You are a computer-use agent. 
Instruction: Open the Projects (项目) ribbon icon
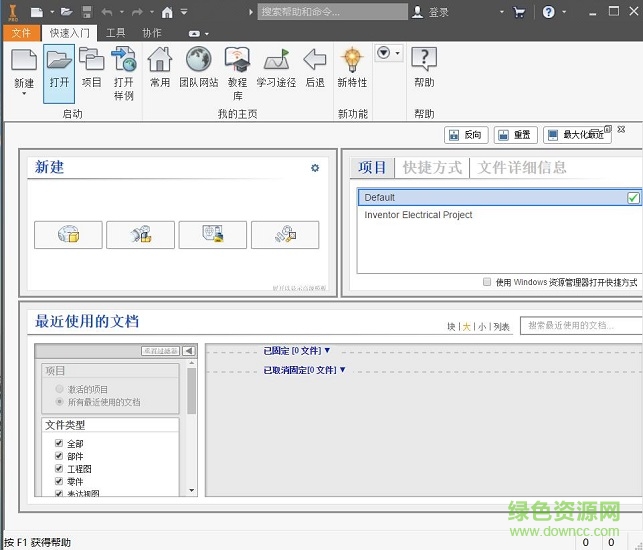coord(91,66)
